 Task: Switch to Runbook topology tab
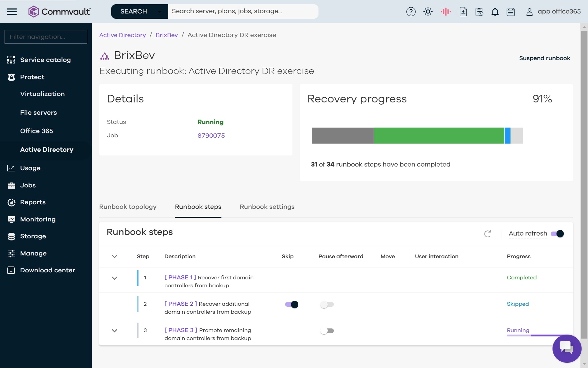128,207
